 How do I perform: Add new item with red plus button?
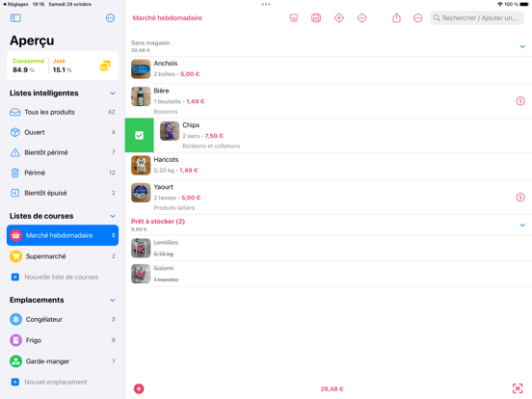pyautogui.click(x=139, y=388)
